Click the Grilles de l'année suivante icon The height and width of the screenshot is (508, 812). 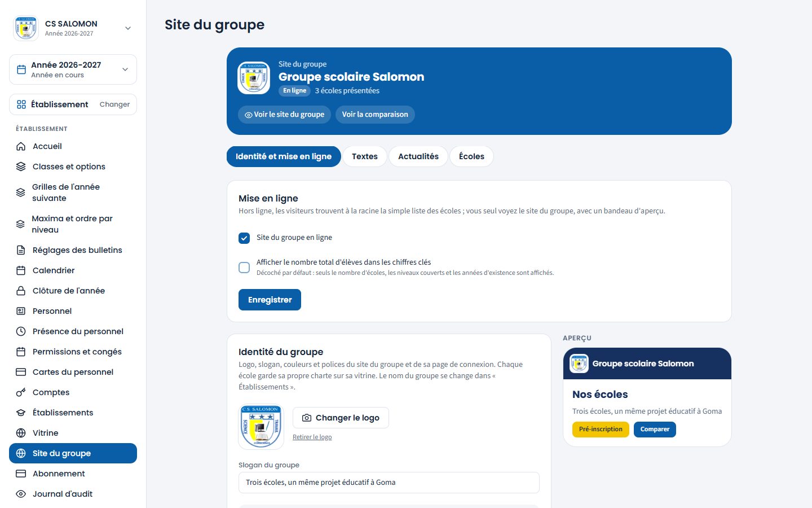pyautogui.click(x=20, y=192)
